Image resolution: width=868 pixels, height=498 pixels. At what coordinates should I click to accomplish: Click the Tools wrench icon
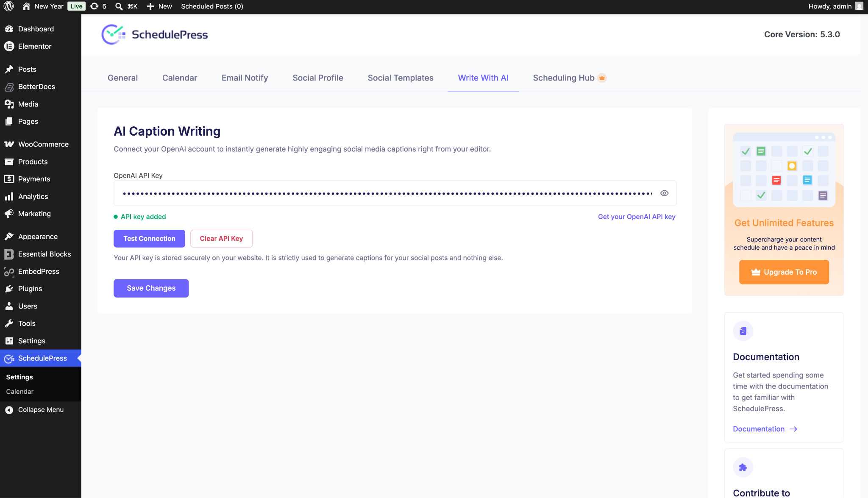coord(9,323)
